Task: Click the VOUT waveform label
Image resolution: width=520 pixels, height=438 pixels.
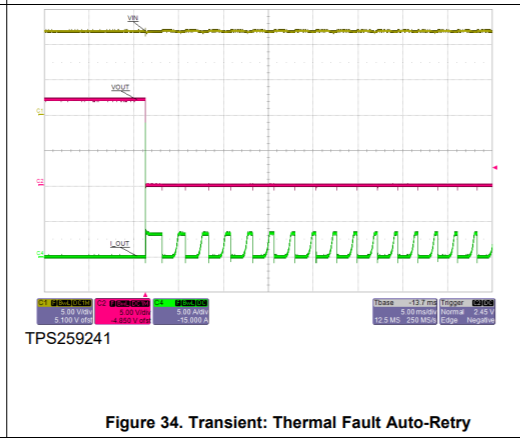Action: point(120,87)
